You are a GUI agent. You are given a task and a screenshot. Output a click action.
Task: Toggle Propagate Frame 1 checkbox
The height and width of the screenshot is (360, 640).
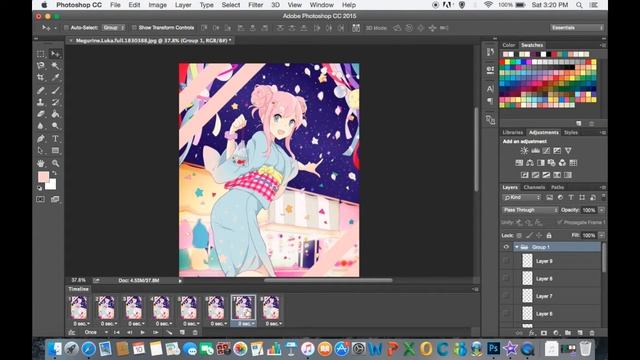click(x=559, y=222)
